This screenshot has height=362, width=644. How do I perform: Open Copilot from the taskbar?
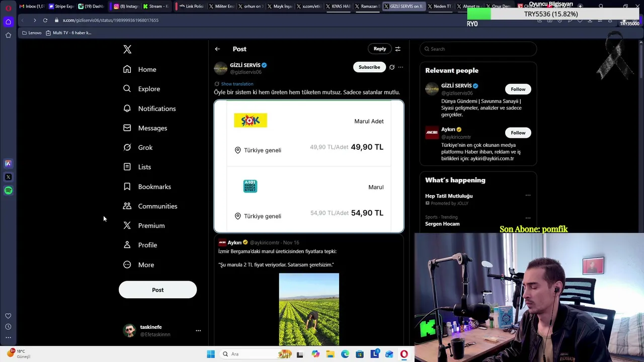click(x=315, y=354)
